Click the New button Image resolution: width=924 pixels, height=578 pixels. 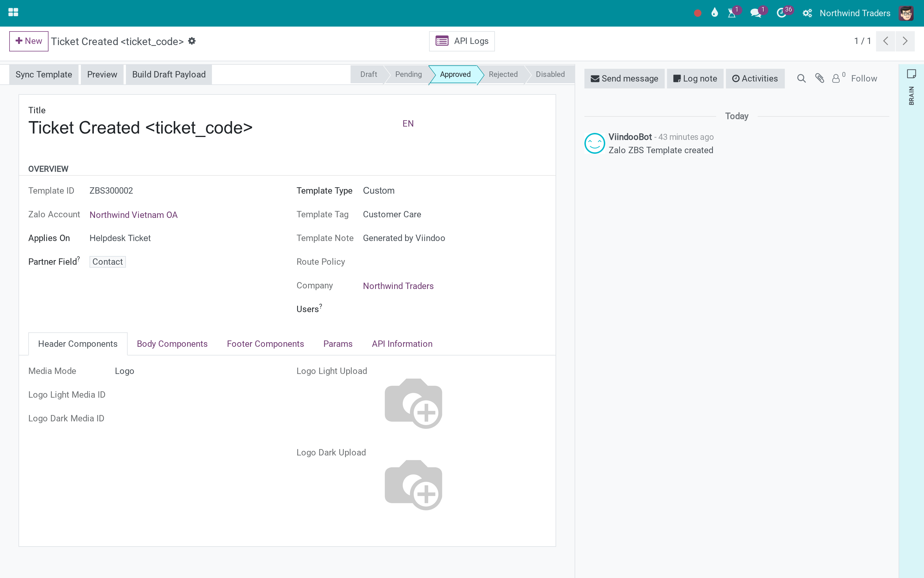(x=29, y=41)
